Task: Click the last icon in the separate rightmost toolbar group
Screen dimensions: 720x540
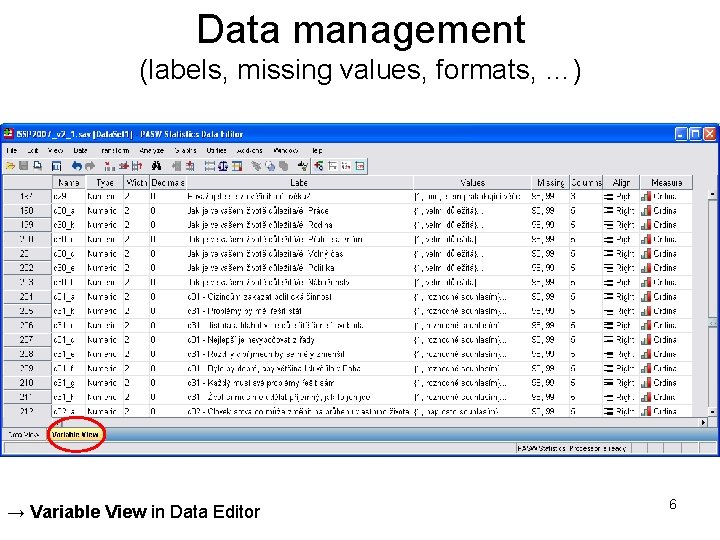Action: [x=360, y=166]
